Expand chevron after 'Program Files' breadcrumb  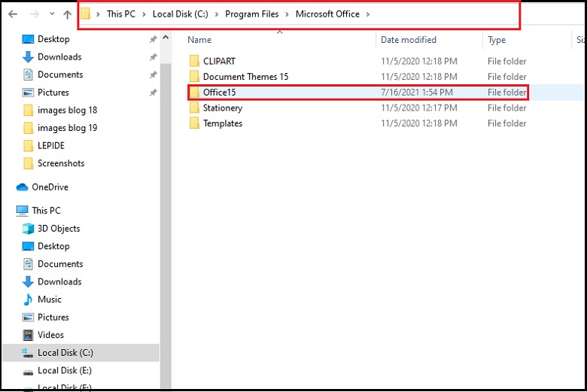coord(287,14)
